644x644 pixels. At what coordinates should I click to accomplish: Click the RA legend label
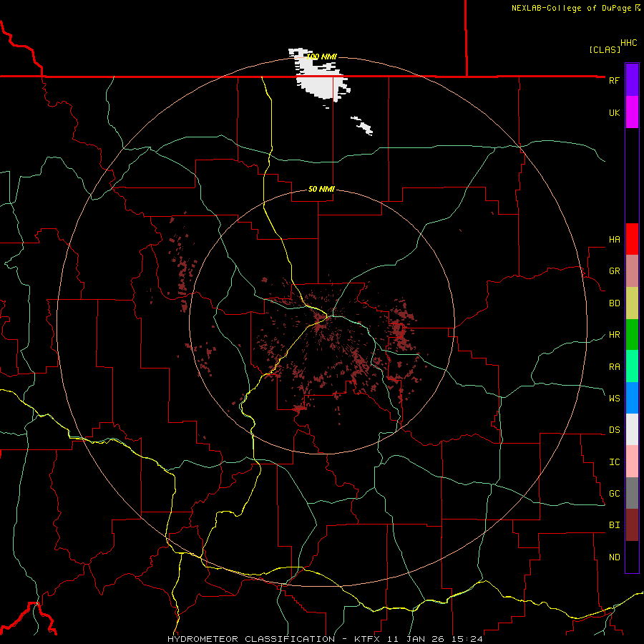click(614, 367)
